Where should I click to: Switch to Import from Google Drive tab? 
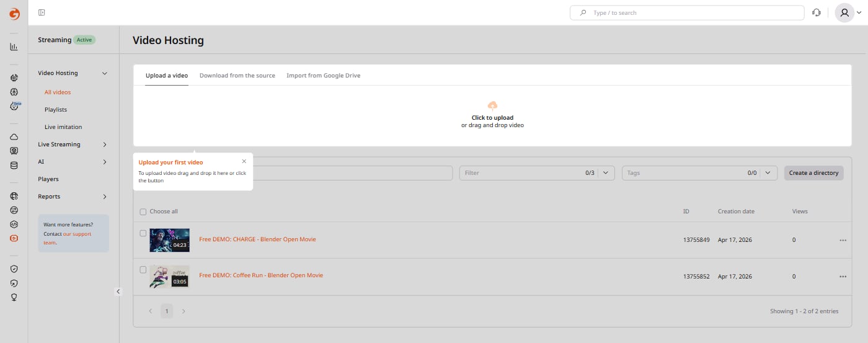click(x=323, y=76)
